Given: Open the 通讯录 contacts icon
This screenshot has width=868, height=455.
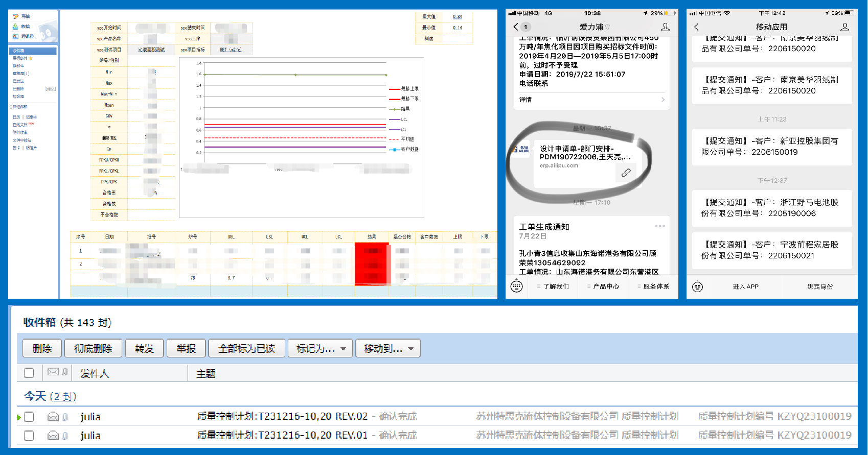Looking at the screenshot, I should tap(16, 36).
